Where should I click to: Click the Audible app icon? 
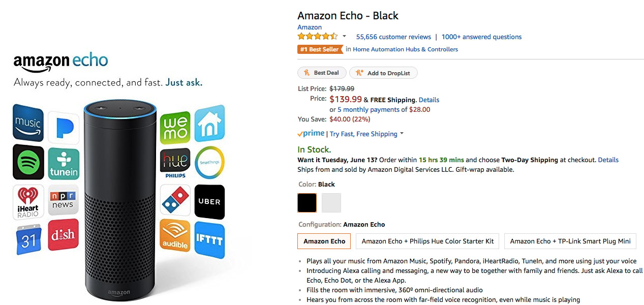(175, 235)
